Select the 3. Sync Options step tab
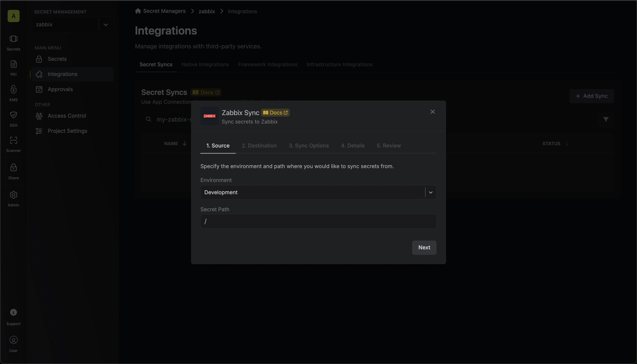 309,146
